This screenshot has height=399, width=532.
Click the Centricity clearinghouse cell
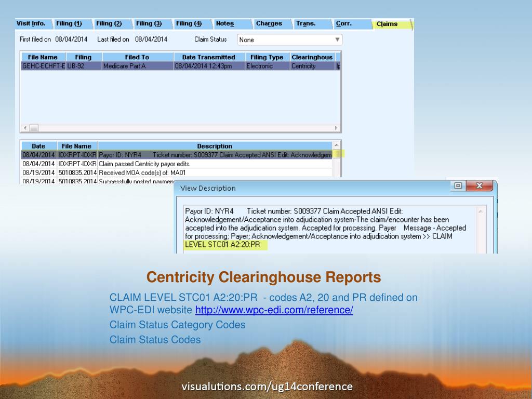click(312, 66)
